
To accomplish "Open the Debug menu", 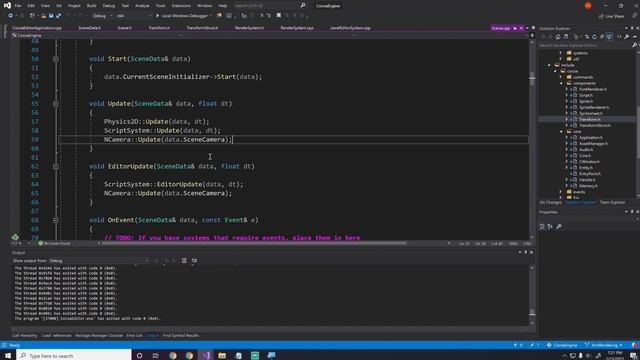I will [109, 6].
